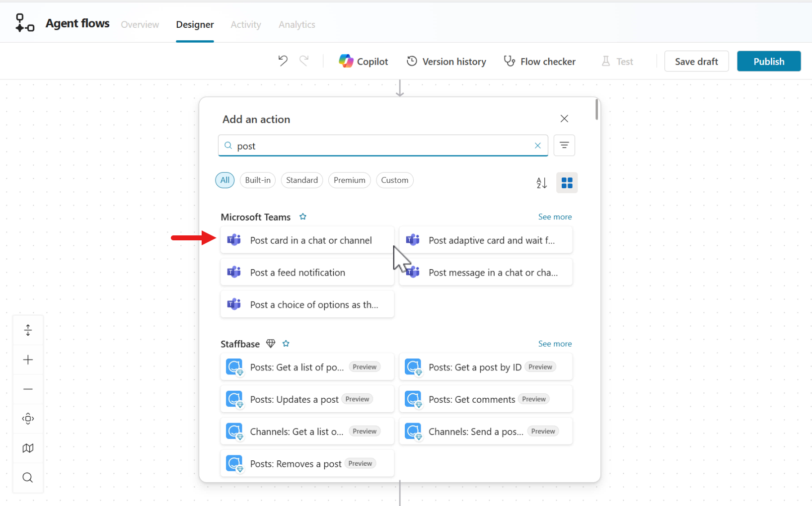Viewport: 812px width, 506px height.
Task: Click the zoom out minus icon
Action: pos(28,389)
